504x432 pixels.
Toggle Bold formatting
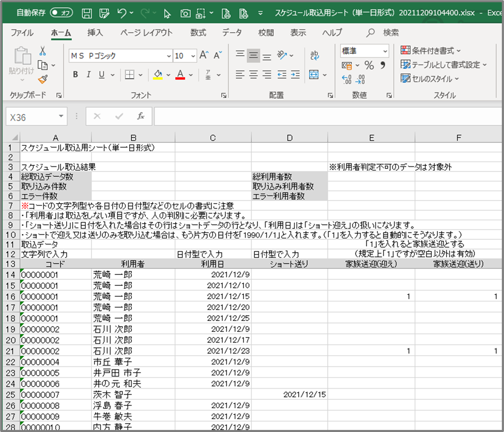[75, 74]
